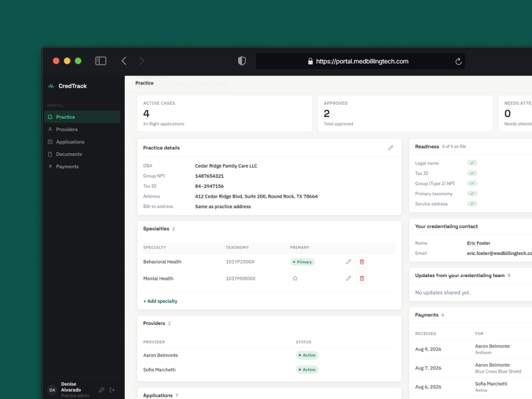Click the Aug 9, 2026 payment row
The height and width of the screenshot is (399, 532).
pos(473,349)
